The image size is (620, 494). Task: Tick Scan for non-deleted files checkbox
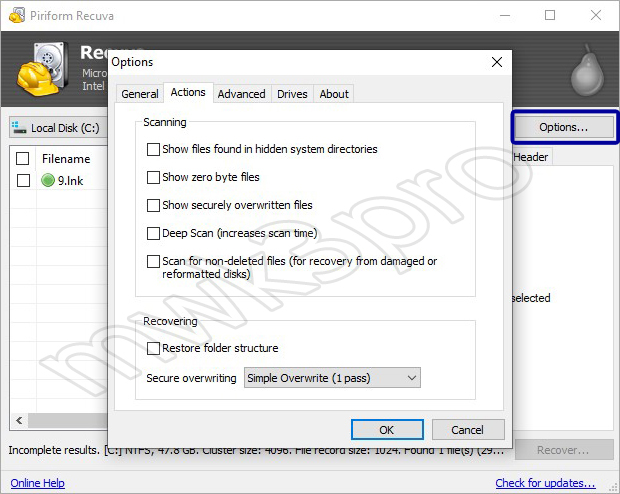click(x=153, y=261)
